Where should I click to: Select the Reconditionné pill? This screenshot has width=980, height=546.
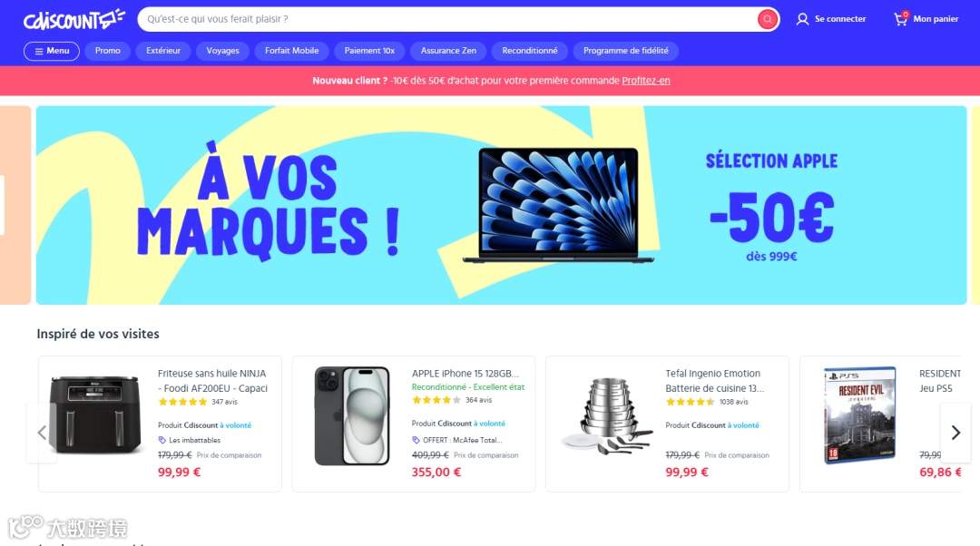coord(529,51)
